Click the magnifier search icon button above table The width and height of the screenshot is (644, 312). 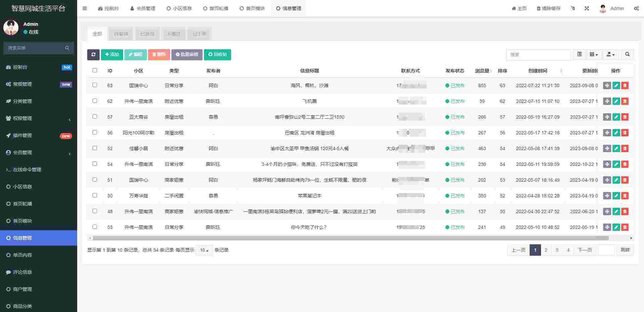tap(627, 54)
